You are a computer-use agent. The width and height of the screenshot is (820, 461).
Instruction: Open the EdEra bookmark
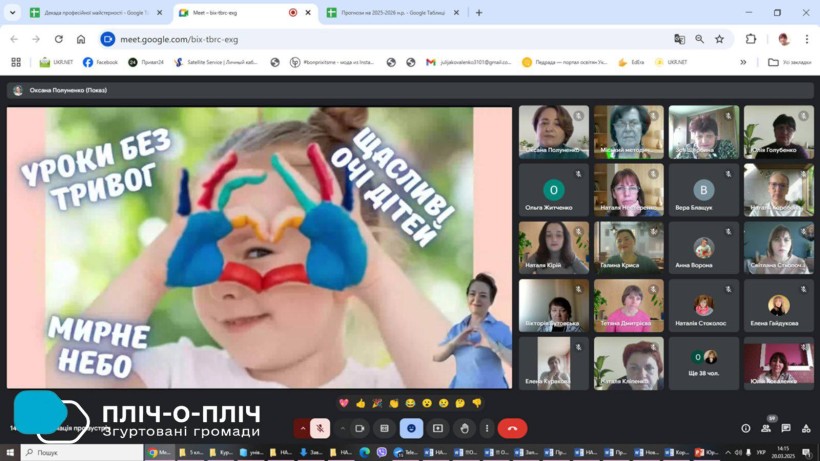pyautogui.click(x=631, y=62)
